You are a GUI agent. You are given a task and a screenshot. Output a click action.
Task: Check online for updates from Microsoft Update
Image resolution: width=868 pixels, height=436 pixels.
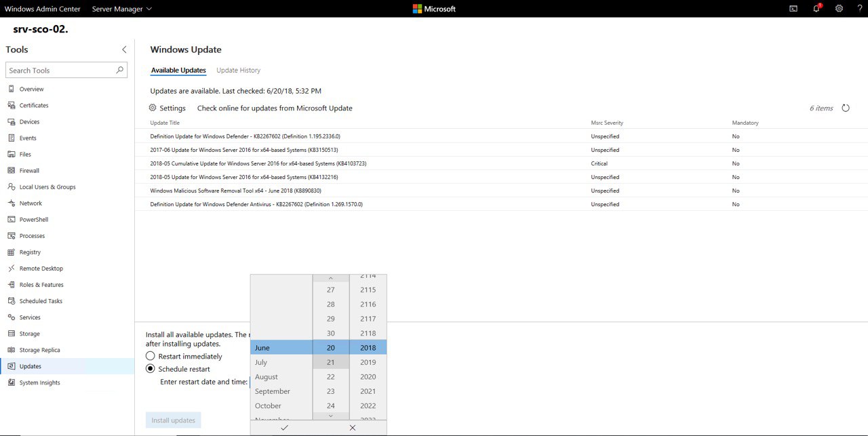pyautogui.click(x=275, y=108)
